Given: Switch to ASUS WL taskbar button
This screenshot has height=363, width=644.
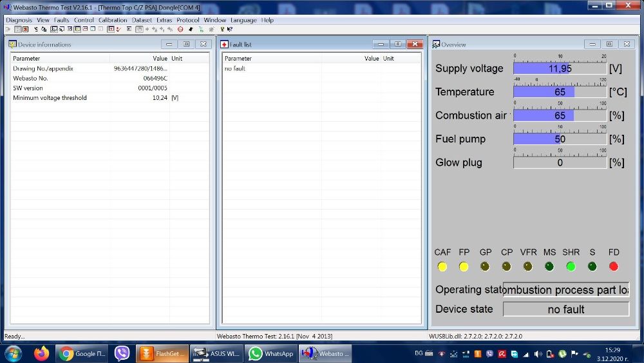Looking at the screenshot, I should click(x=217, y=353).
